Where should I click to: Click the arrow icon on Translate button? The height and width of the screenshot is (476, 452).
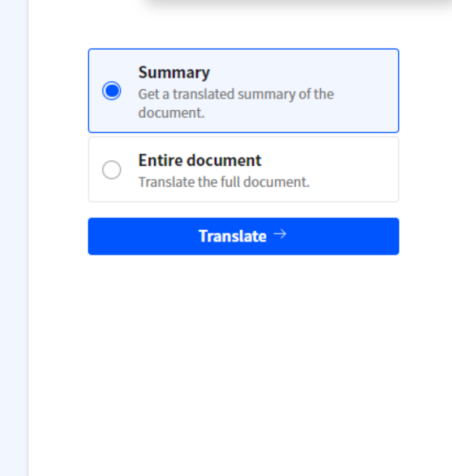point(280,235)
